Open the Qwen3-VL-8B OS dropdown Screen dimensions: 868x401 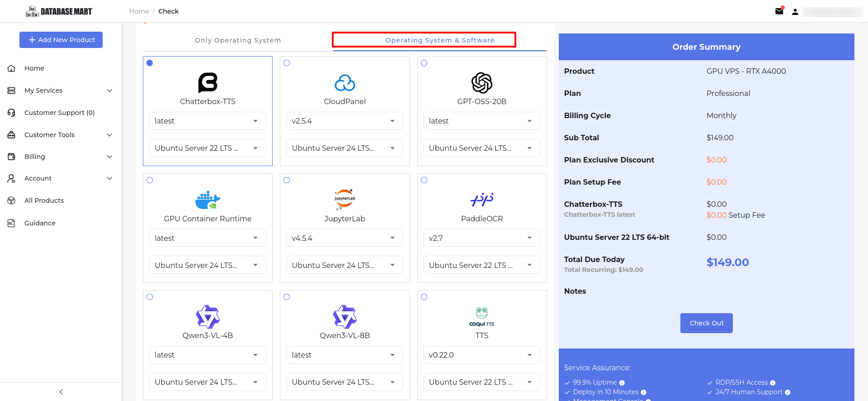[x=345, y=382]
